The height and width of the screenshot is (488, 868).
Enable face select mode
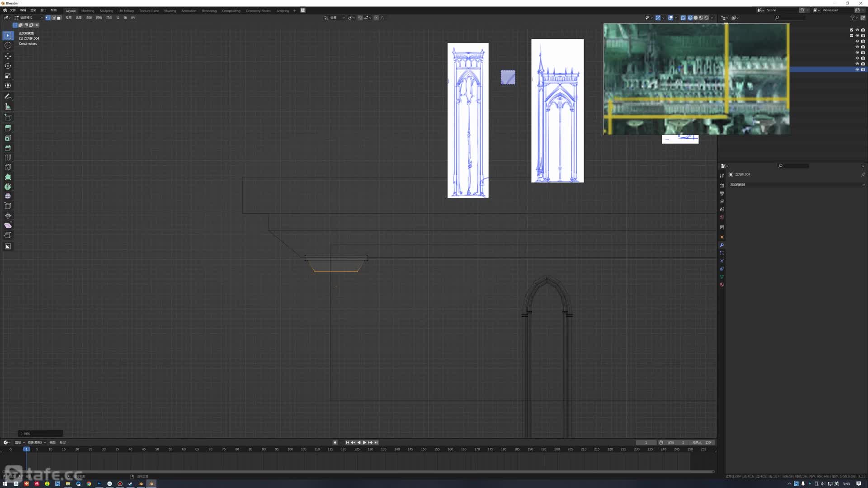pos(59,18)
